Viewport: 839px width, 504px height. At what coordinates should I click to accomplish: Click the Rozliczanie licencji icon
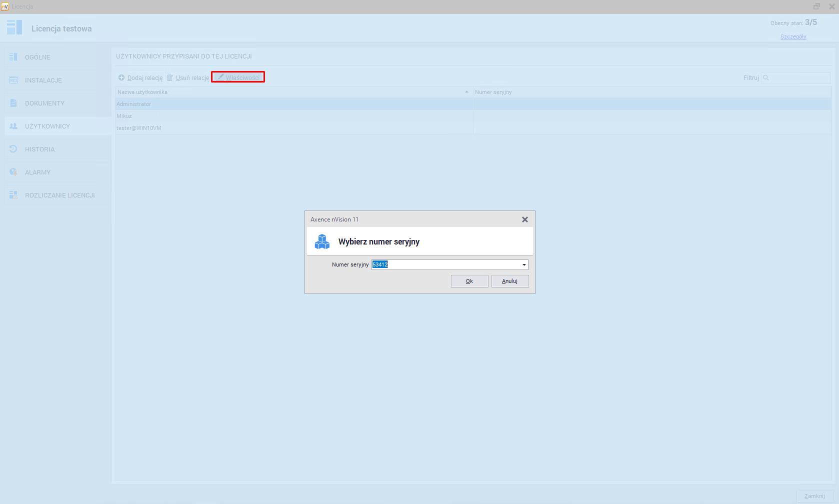coord(13,195)
